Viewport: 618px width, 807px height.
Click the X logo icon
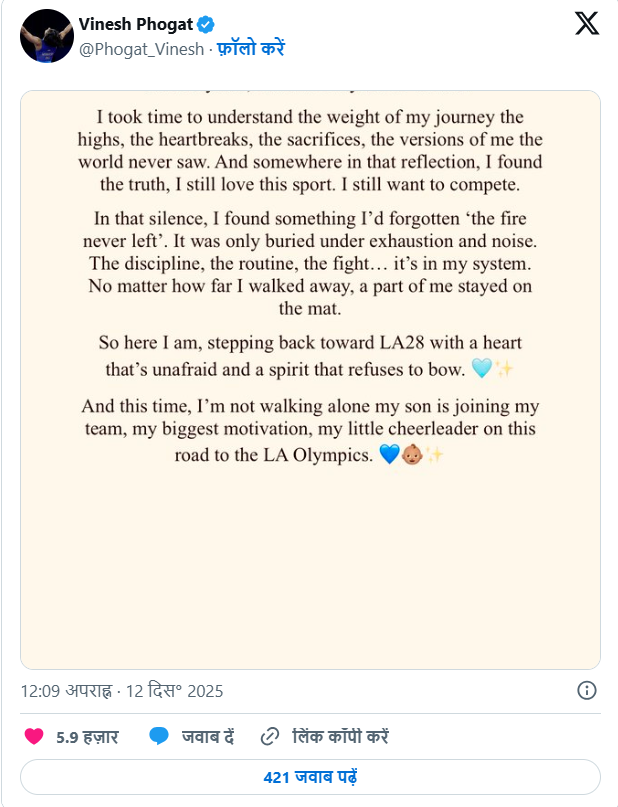pyautogui.click(x=587, y=25)
